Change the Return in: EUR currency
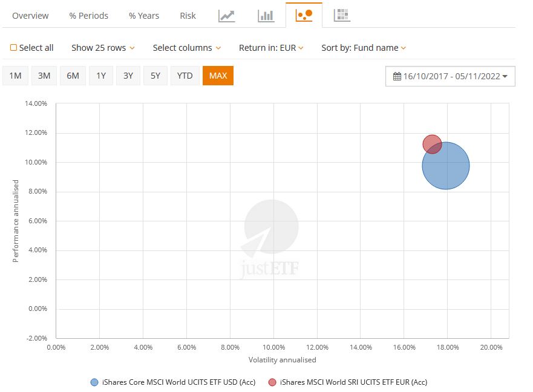The image size is (533, 392). pos(271,48)
